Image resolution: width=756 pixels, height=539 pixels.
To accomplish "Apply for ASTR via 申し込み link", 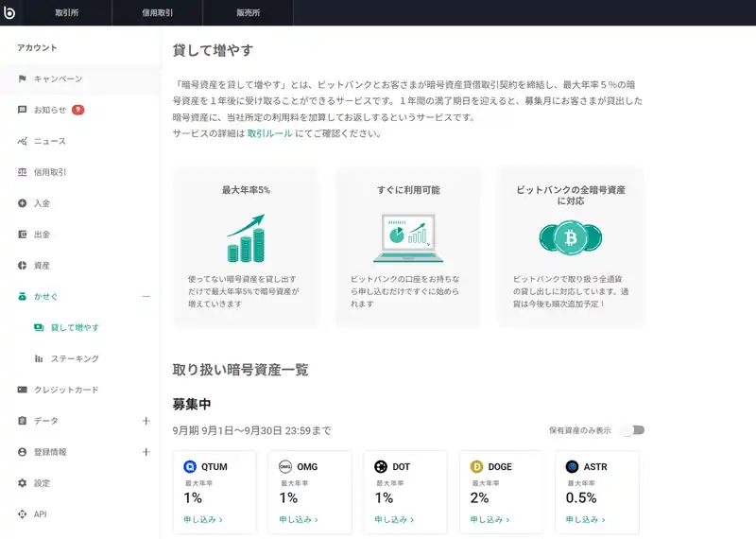I will tap(585, 519).
